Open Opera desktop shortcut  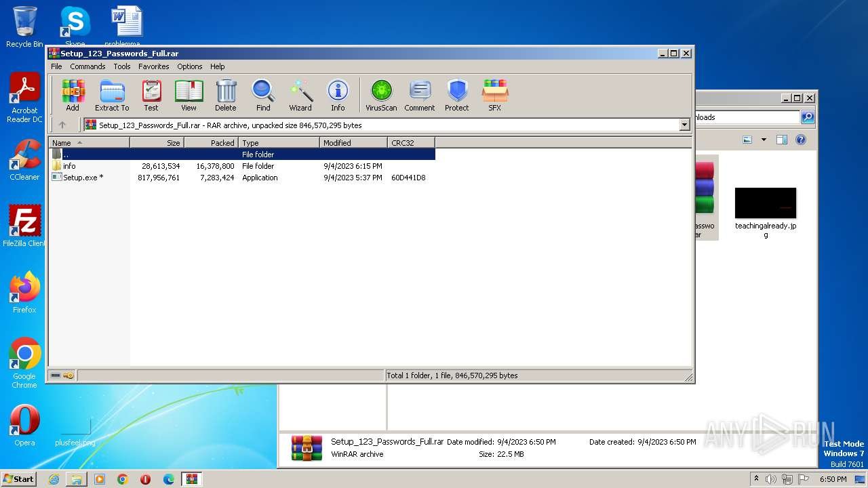pyautogui.click(x=24, y=426)
